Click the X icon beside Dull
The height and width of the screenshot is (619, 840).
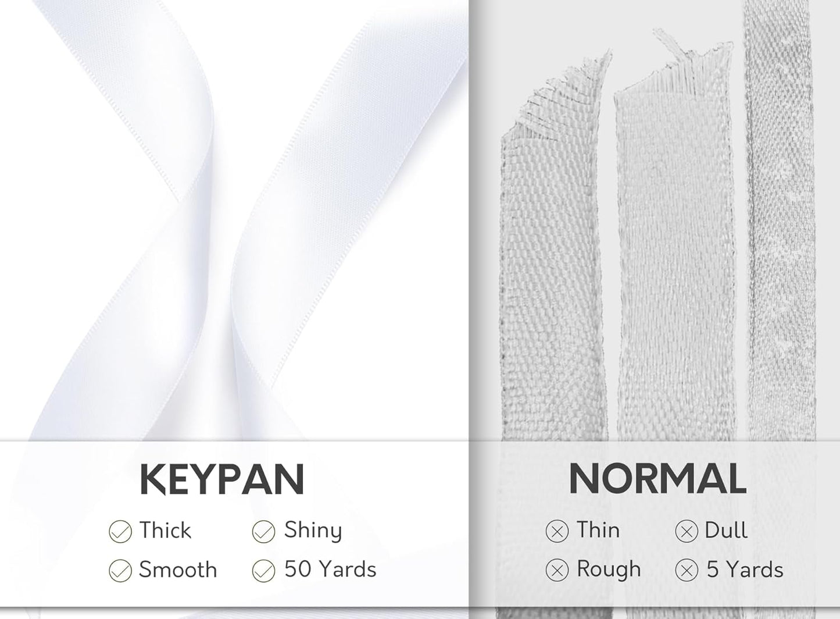click(x=687, y=531)
